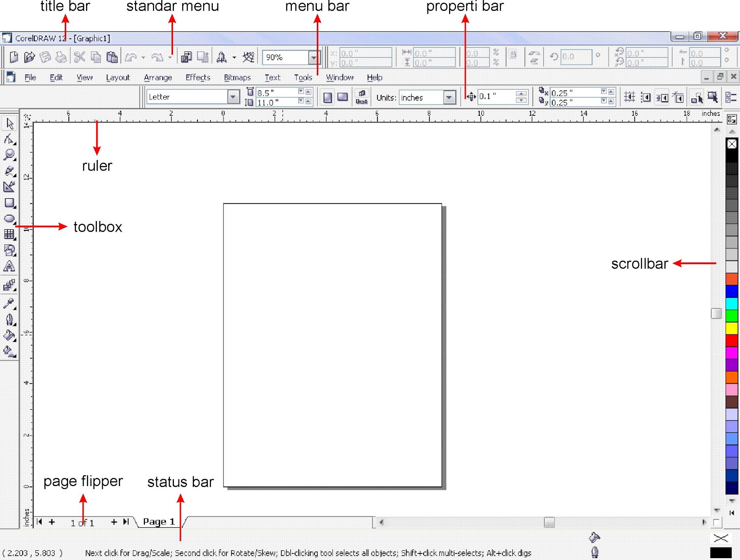
Task: Click the Copy icon in standard toolbar
Action: 96,57
